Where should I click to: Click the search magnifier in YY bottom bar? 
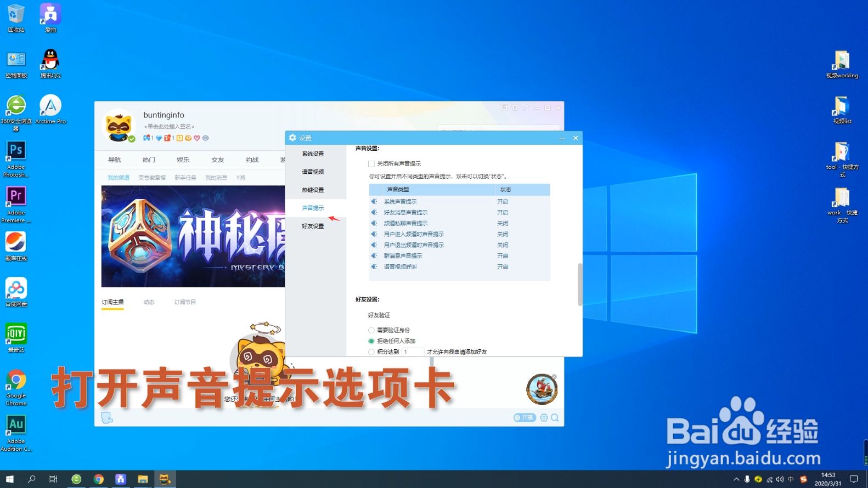pyautogui.click(x=555, y=418)
